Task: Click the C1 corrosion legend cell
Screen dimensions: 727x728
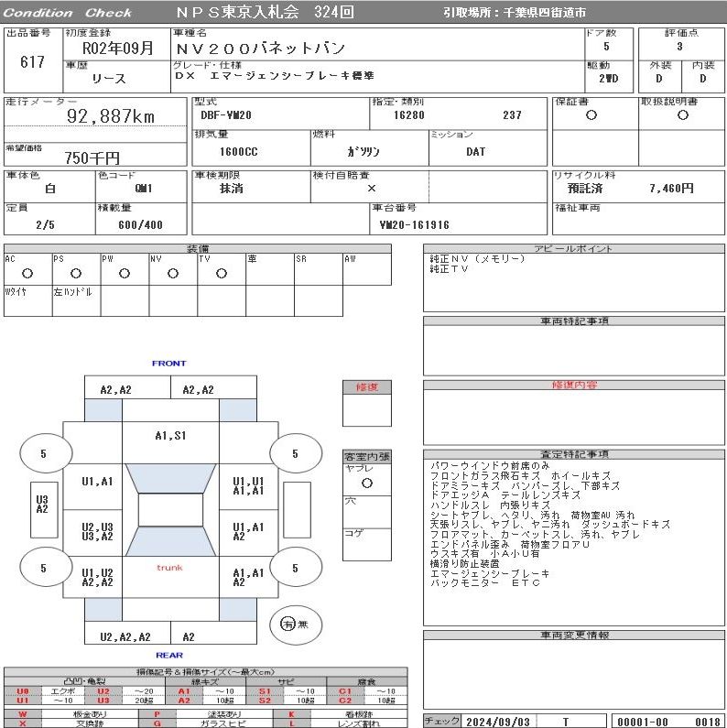Action: (x=345, y=691)
